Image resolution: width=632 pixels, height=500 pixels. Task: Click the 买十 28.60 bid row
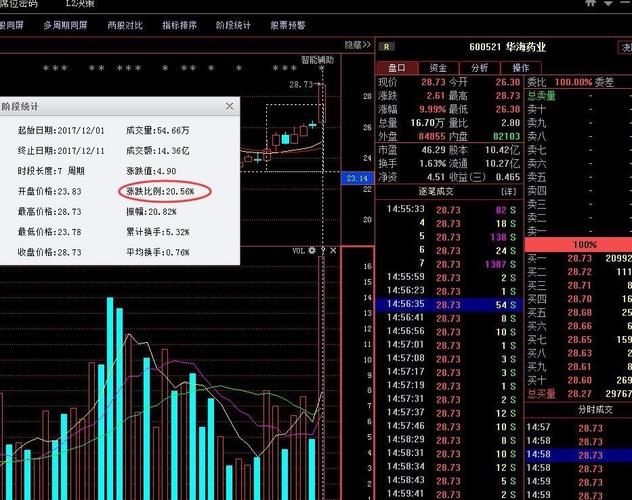point(579,380)
